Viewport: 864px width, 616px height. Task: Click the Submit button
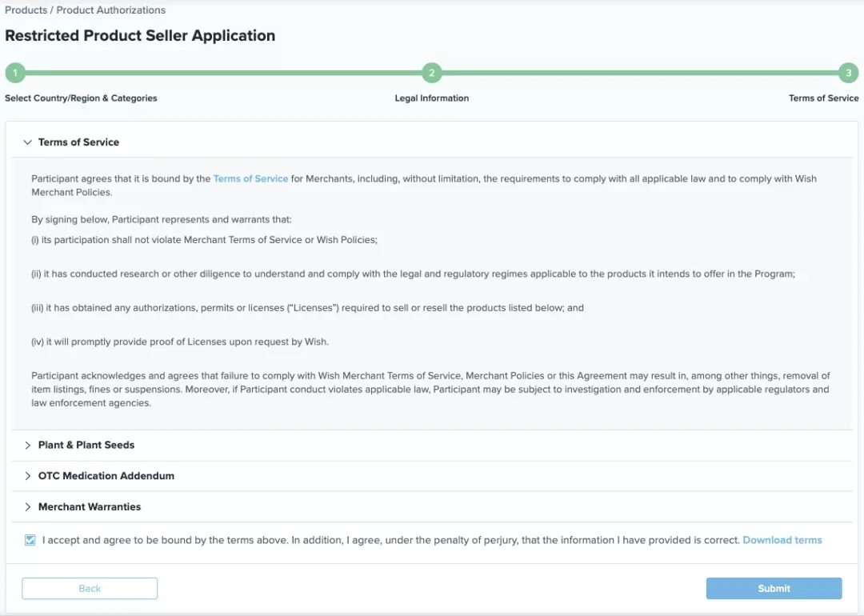774,589
